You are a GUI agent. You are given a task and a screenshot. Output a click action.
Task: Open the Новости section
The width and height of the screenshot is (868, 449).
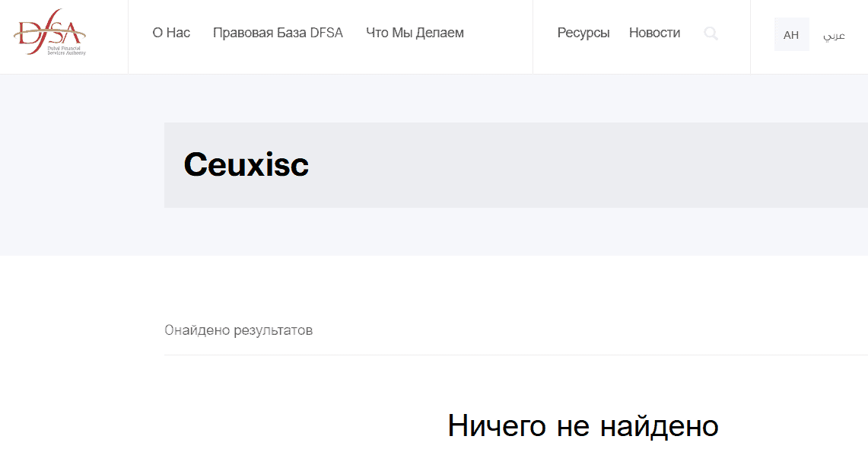point(654,33)
